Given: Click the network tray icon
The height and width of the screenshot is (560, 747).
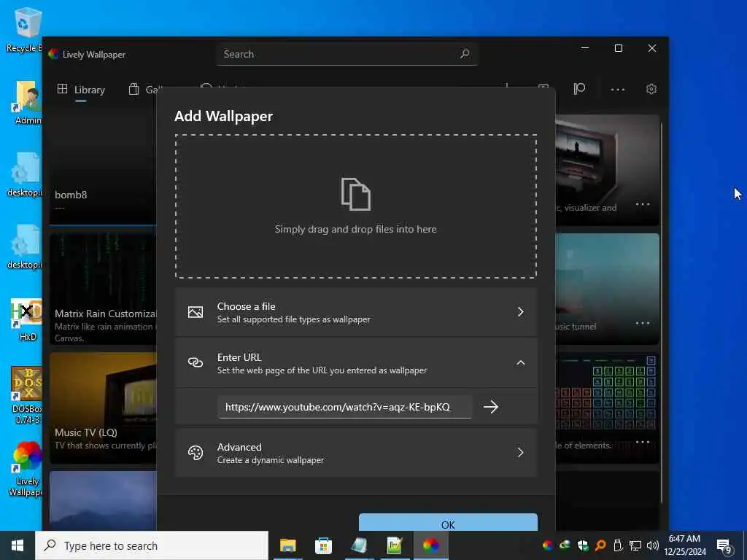Looking at the screenshot, I should point(635,545).
